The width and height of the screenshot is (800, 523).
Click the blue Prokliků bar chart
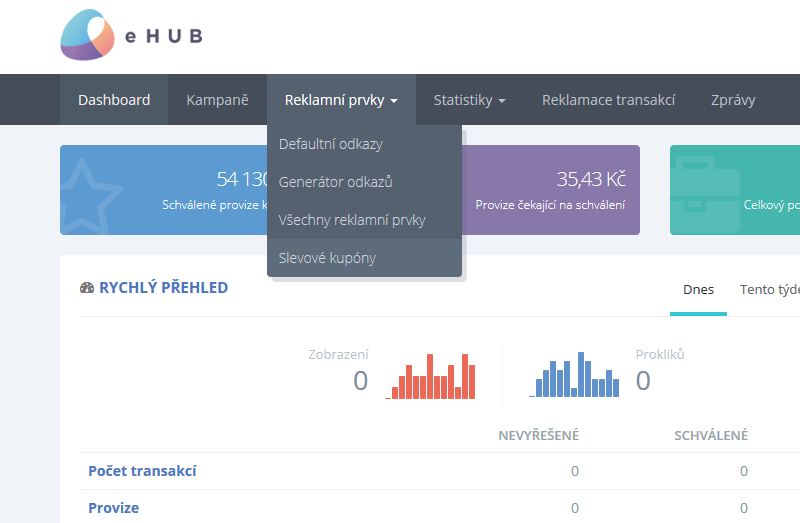point(574,374)
